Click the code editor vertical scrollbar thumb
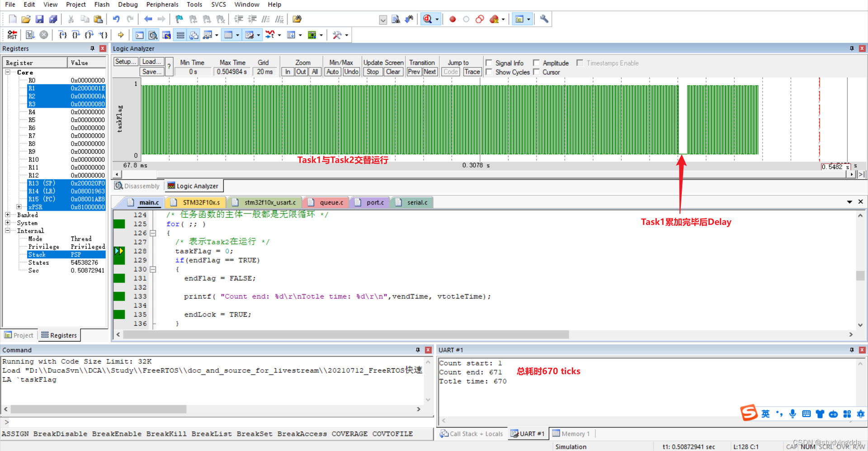This screenshot has width=868, height=451. click(x=860, y=275)
